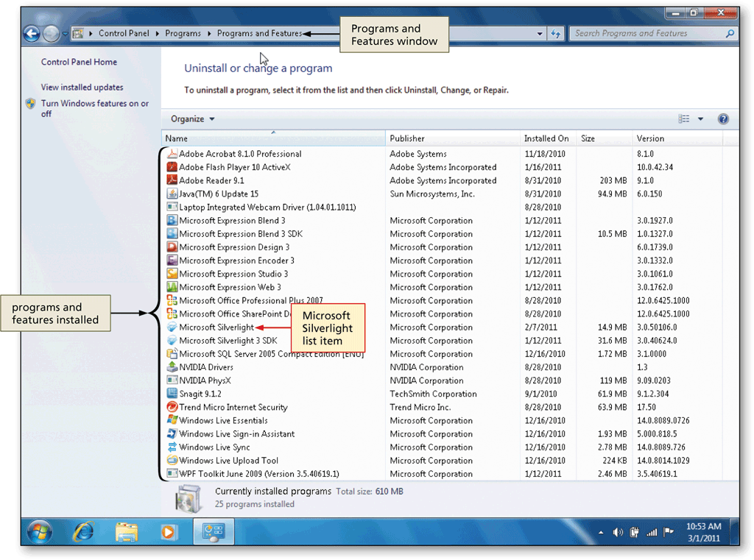Select the Microsoft Silverlight 3 SDK icon
Screen dimensions: 754x560
(172, 340)
